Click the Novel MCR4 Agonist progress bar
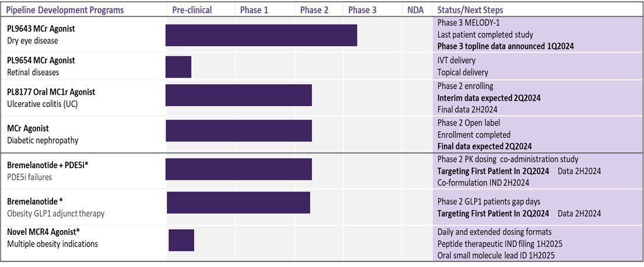 [181, 240]
